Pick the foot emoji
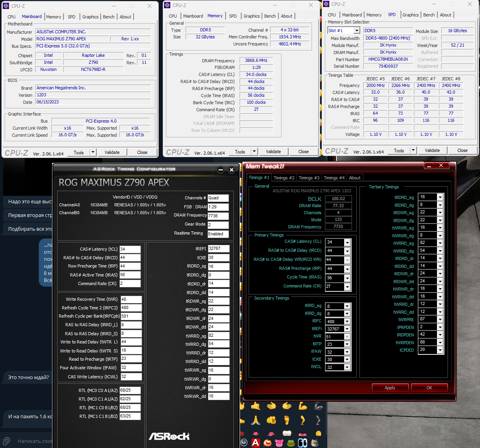Viewport: 480px width, 448px height. coord(287,420)
